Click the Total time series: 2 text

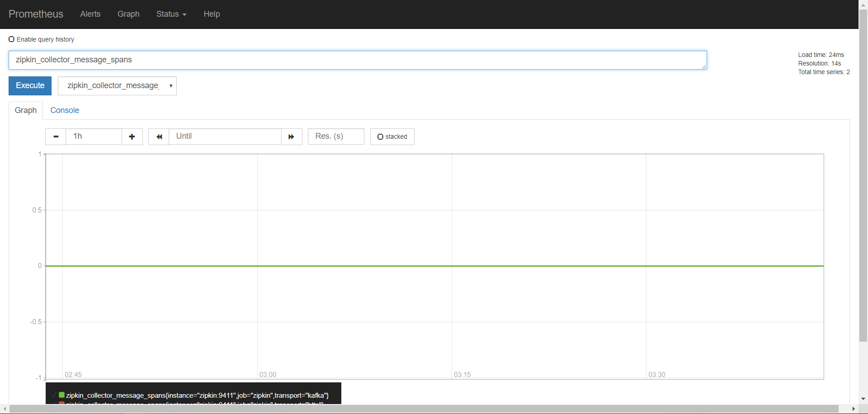point(824,72)
